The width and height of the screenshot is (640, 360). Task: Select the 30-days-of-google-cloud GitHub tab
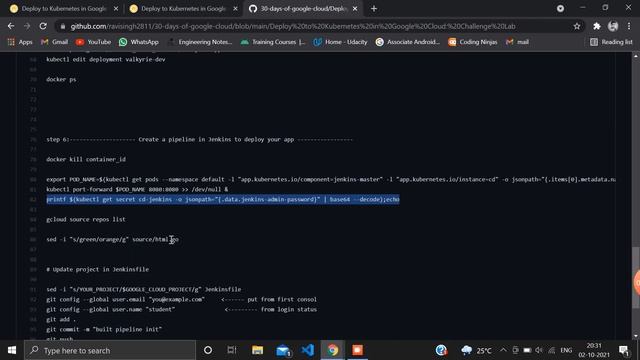(x=303, y=9)
